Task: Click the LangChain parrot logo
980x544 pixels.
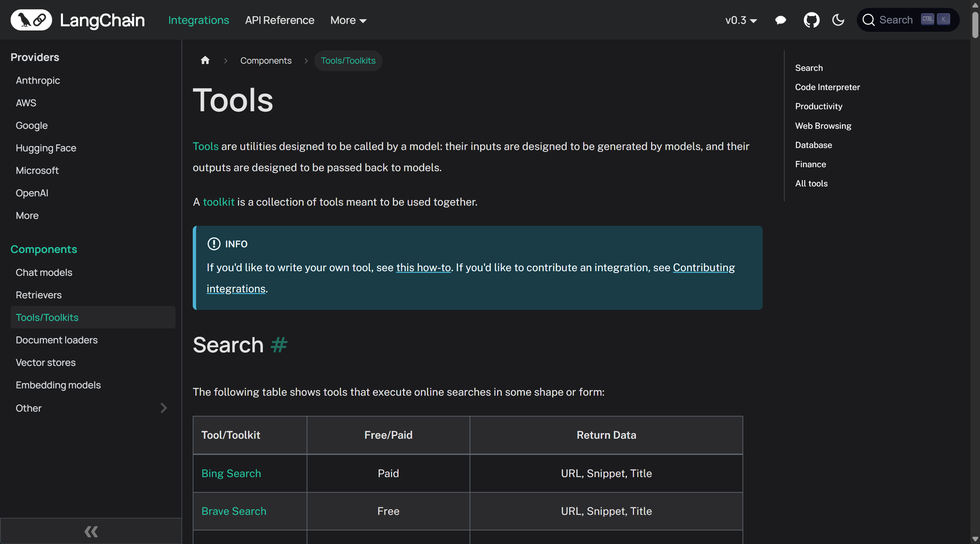Action: click(31, 20)
